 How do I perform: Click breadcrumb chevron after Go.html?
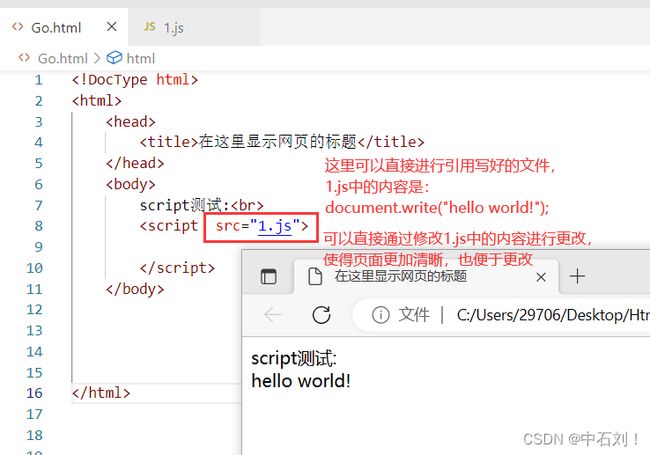point(97,58)
